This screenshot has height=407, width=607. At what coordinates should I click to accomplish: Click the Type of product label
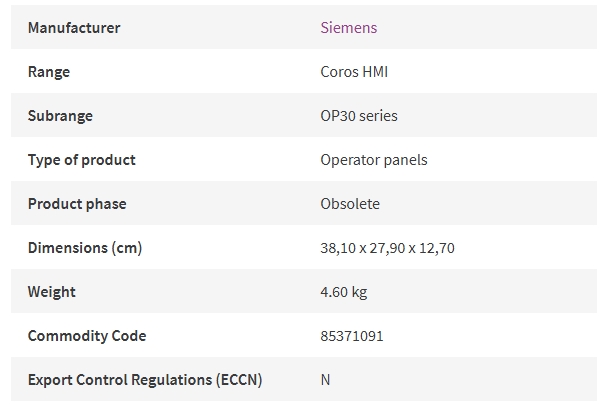tap(82, 160)
